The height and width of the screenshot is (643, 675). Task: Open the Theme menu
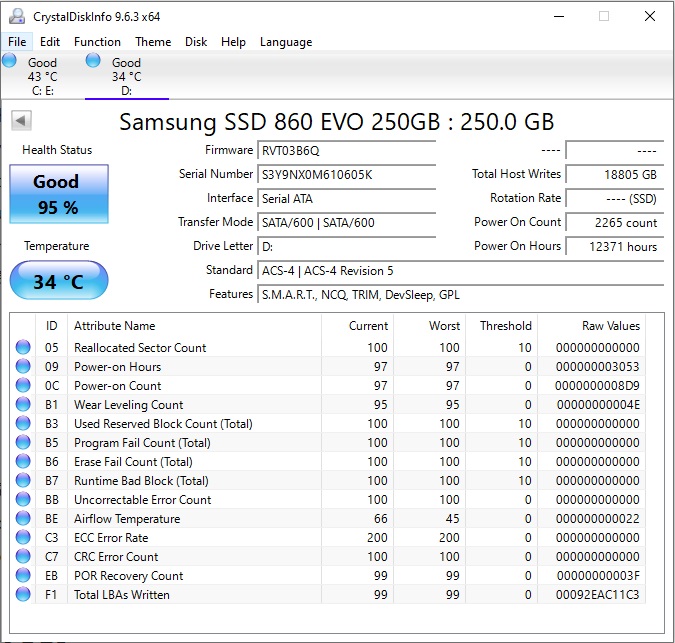click(153, 42)
